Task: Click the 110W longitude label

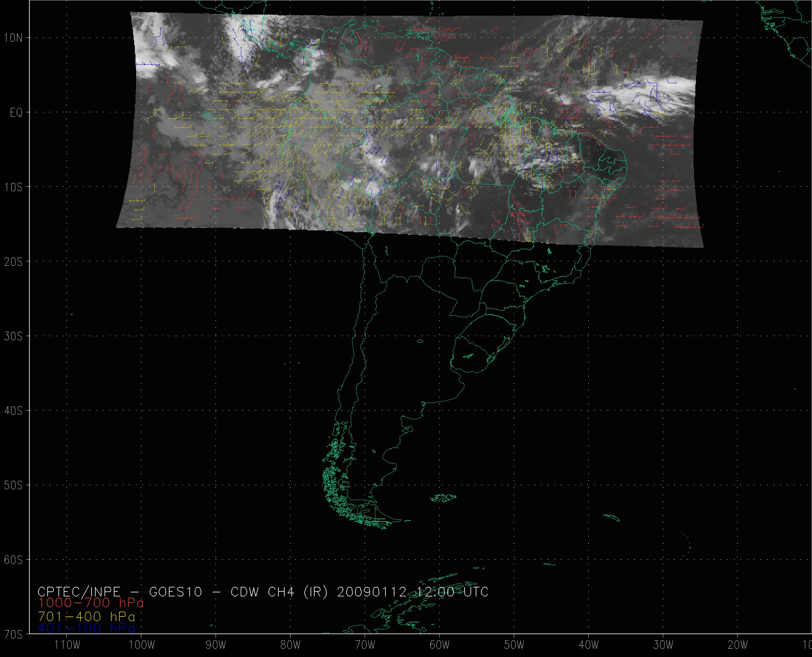Action: 67,645
